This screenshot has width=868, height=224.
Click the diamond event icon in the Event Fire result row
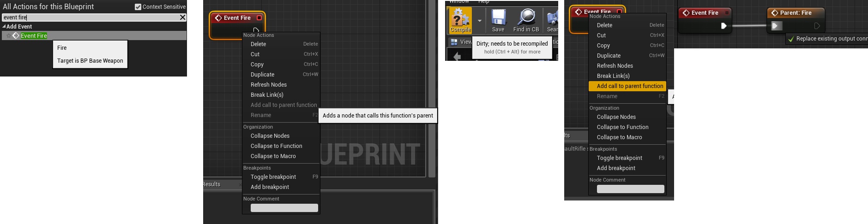click(16, 35)
